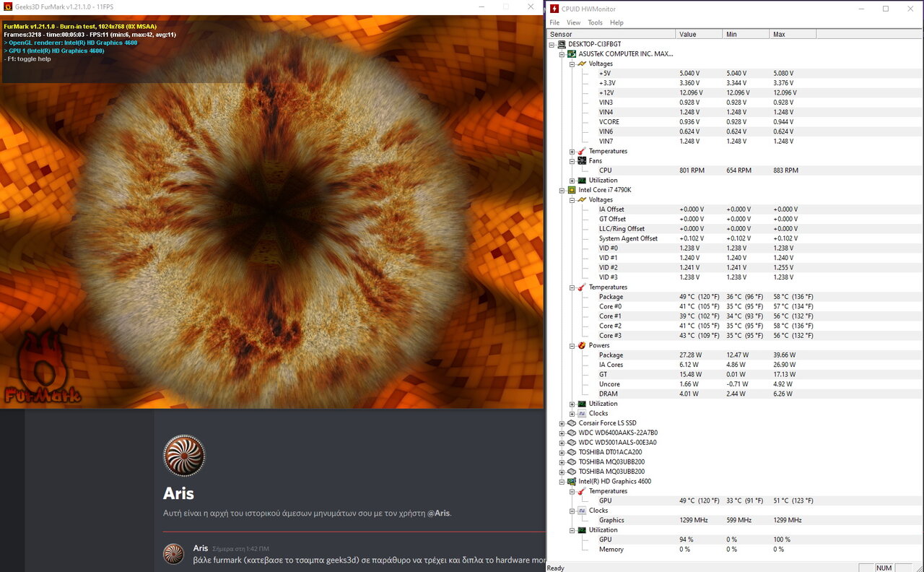Expand the CPU Clocks section
Viewport: 924px width, 572px height.
[x=572, y=413]
